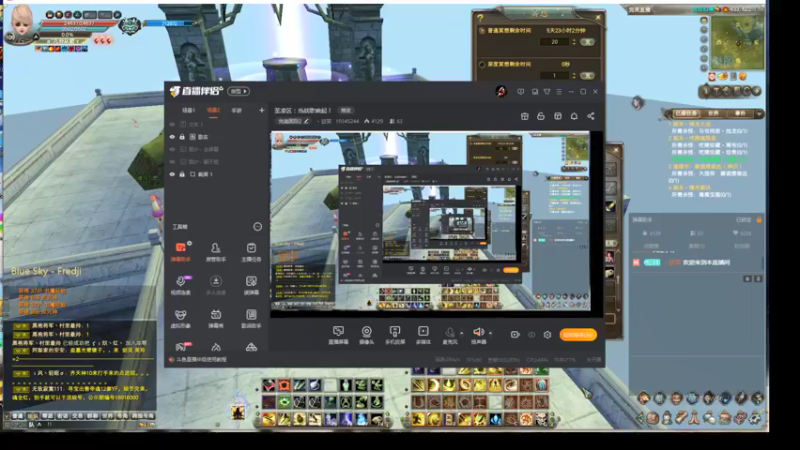Click the skin shirt icon in title bar
The width and height of the screenshot is (800, 450).
[x=546, y=92]
